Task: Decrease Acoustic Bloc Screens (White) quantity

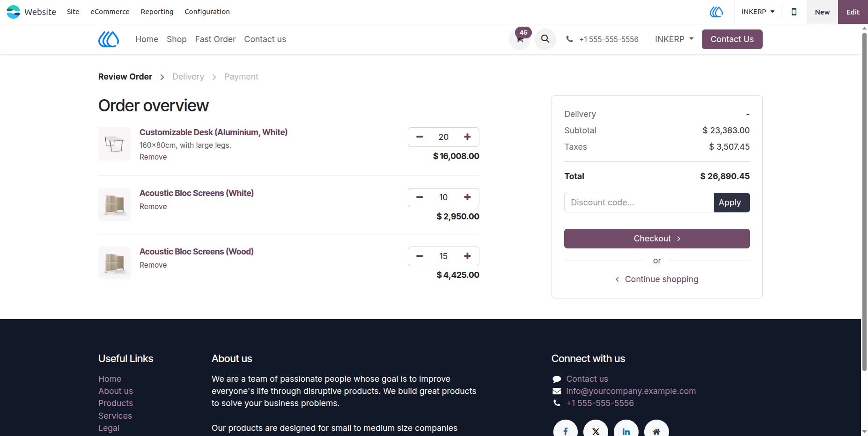Action: pyautogui.click(x=419, y=197)
